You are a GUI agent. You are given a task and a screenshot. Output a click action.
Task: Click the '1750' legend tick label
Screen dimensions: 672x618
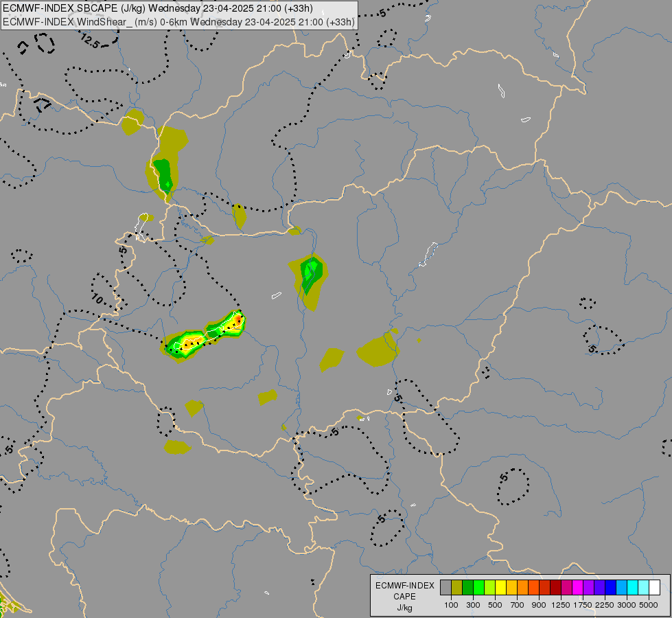(x=583, y=605)
